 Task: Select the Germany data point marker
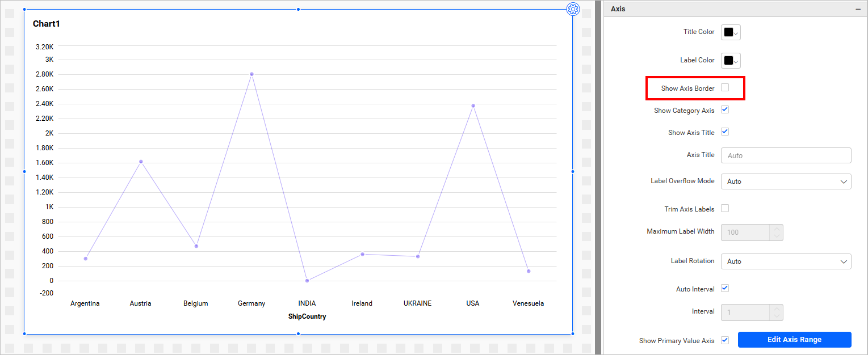tap(251, 74)
